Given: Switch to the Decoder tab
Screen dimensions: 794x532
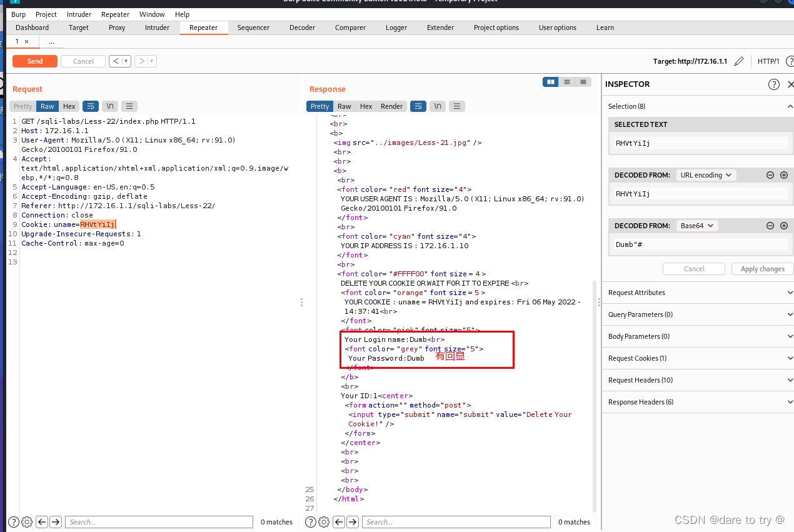Looking at the screenshot, I should (302, 28).
